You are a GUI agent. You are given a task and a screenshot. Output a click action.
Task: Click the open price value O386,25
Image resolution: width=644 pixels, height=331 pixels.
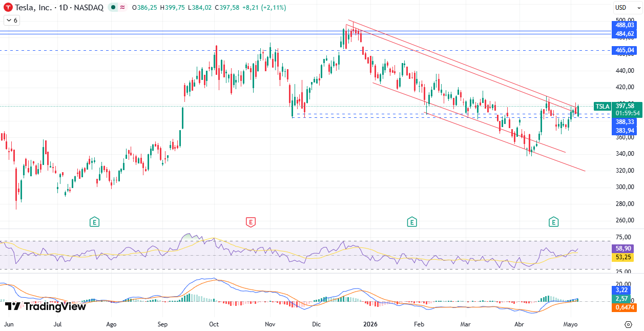[144, 8]
